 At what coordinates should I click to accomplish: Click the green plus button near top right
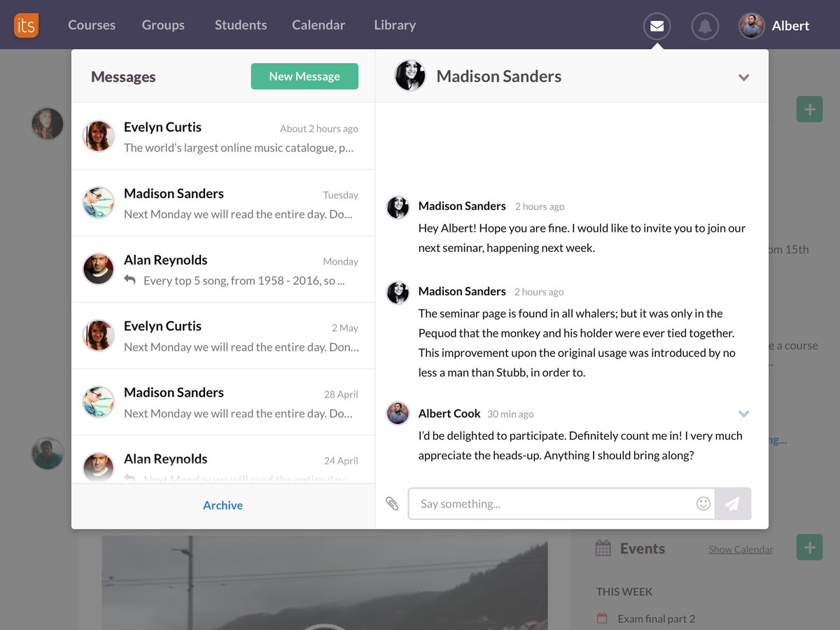coord(810,109)
